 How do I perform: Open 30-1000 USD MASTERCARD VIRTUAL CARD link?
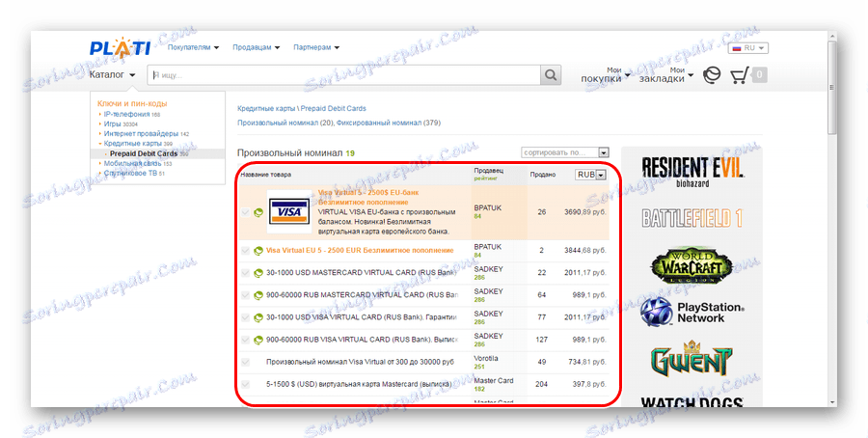click(x=362, y=272)
